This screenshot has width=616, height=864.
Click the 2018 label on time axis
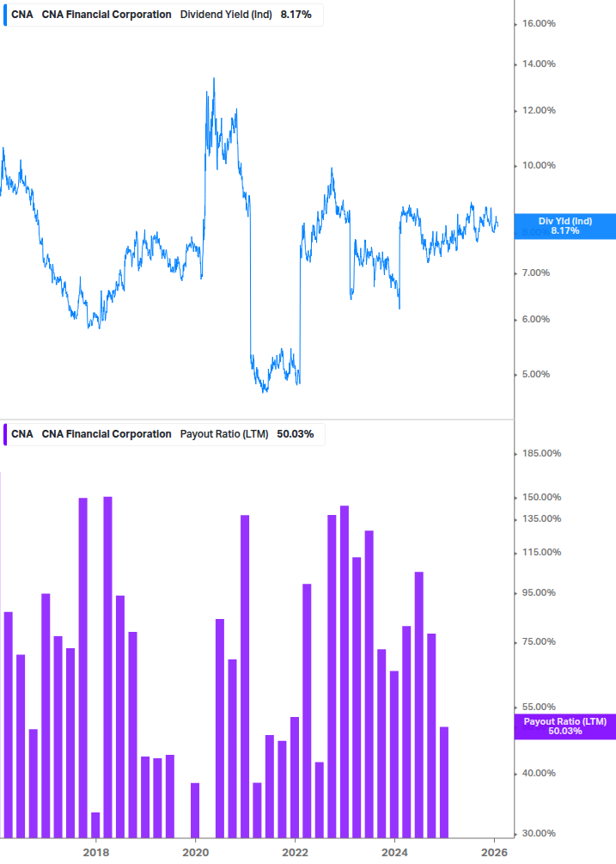(95, 853)
